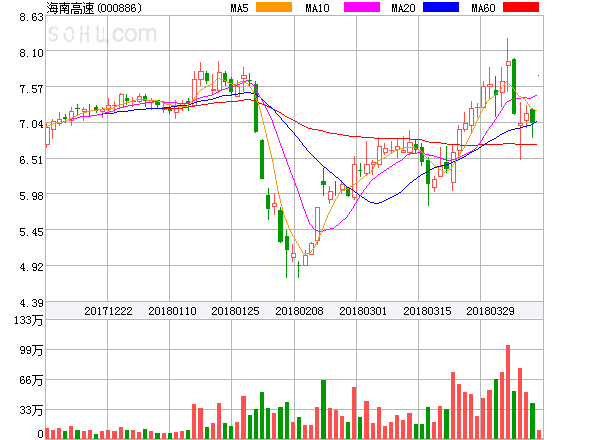The width and height of the screenshot is (600, 440).
Task: Click the 5.45 price axis label
Action: point(32,232)
